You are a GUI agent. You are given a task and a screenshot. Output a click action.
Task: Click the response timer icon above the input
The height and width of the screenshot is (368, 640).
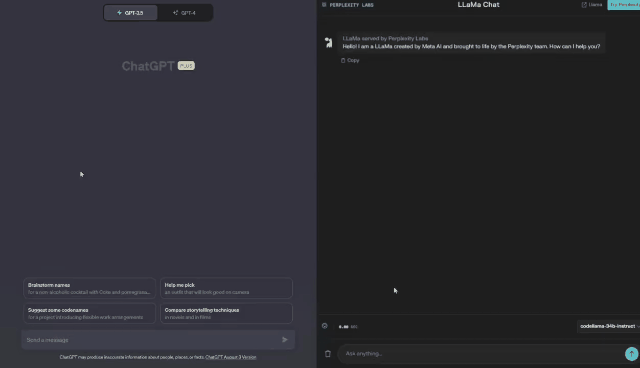(x=324, y=326)
